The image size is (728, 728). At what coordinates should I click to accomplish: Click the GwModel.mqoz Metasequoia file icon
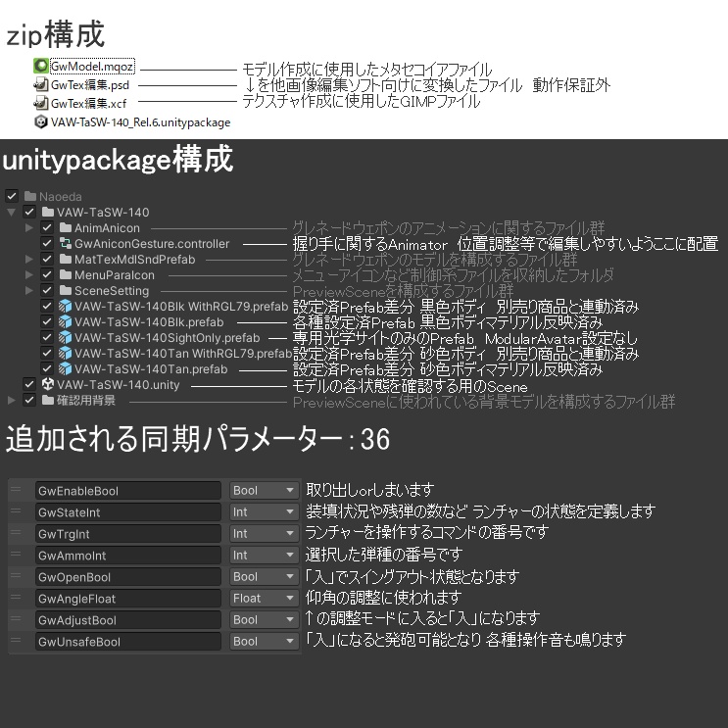41,66
